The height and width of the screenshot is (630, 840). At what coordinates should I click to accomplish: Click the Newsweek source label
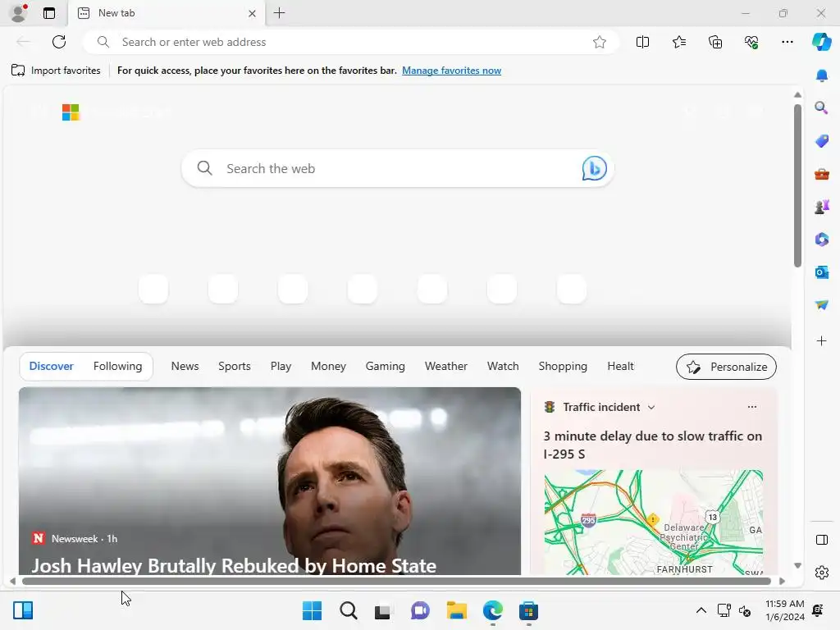coord(75,539)
